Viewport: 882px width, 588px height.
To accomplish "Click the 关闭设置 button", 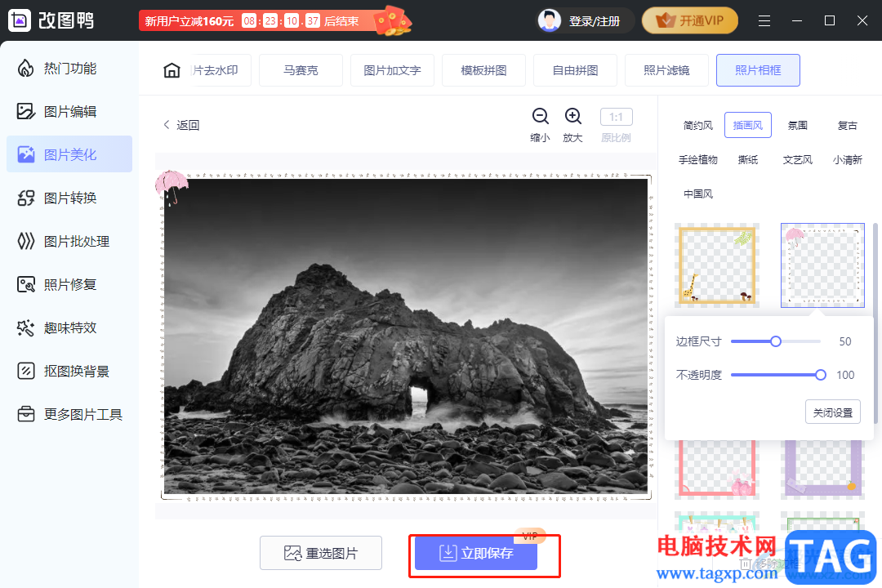I will [x=832, y=412].
